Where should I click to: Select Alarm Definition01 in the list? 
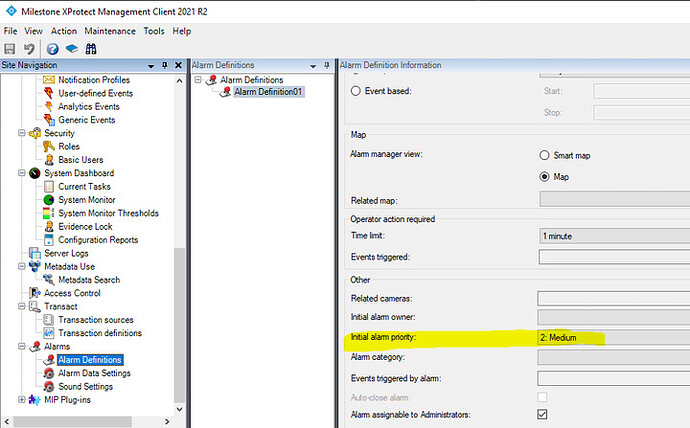[x=267, y=93]
